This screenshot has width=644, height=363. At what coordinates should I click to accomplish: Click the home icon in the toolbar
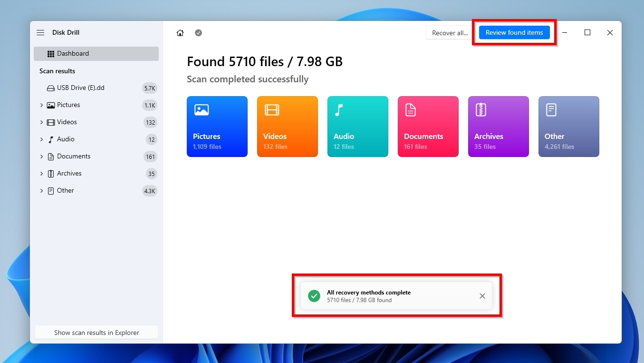(x=180, y=32)
